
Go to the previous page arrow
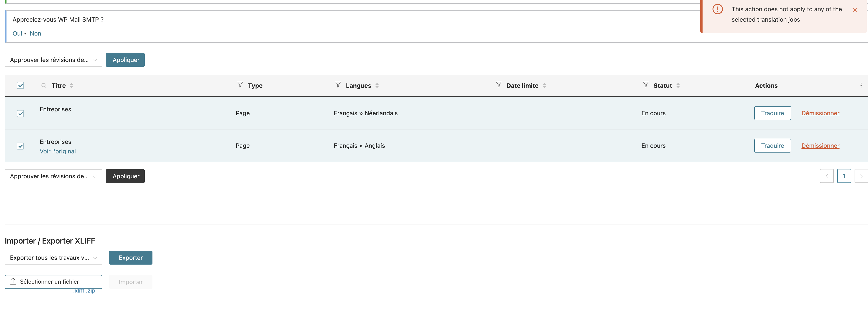click(x=827, y=176)
